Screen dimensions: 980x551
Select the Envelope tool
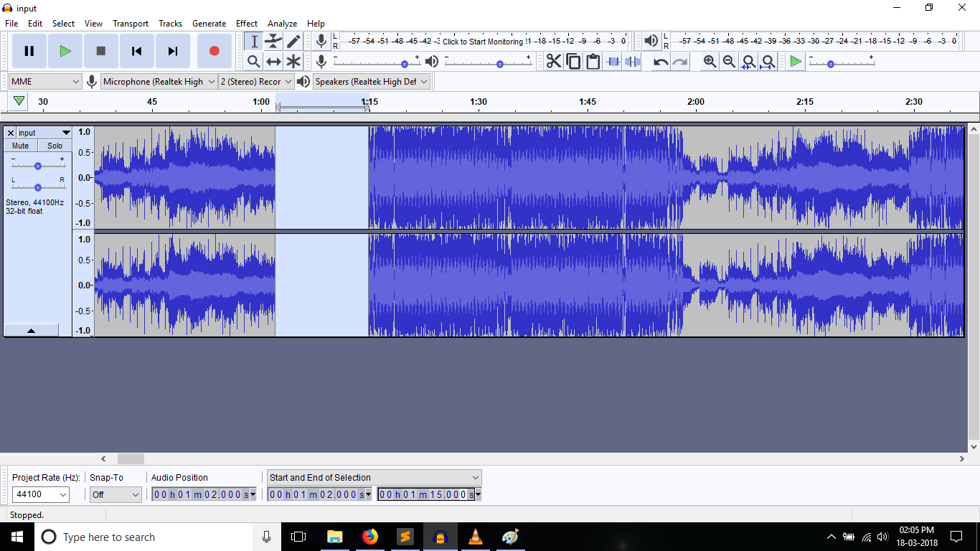pyautogui.click(x=273, y=42)
